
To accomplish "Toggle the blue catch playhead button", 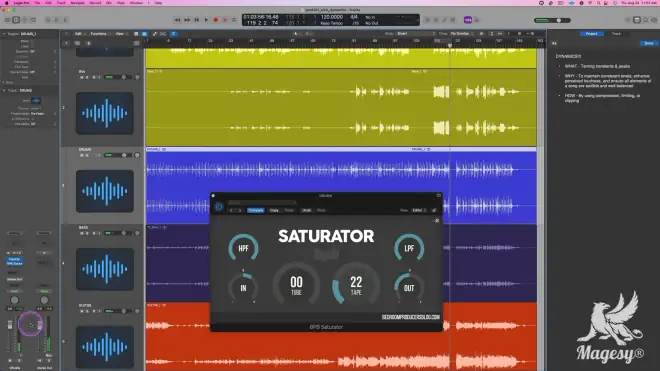I will [x=174, y=34].
